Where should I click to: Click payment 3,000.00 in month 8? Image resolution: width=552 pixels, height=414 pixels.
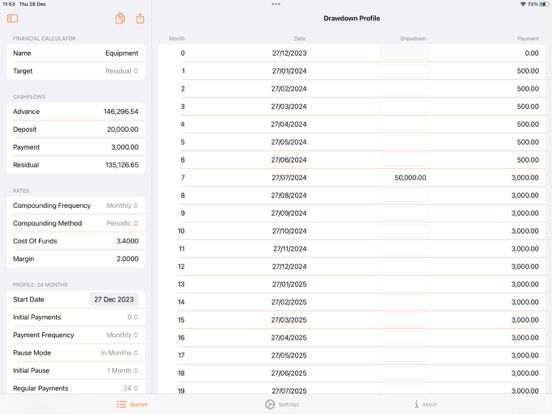coord(525,195)
